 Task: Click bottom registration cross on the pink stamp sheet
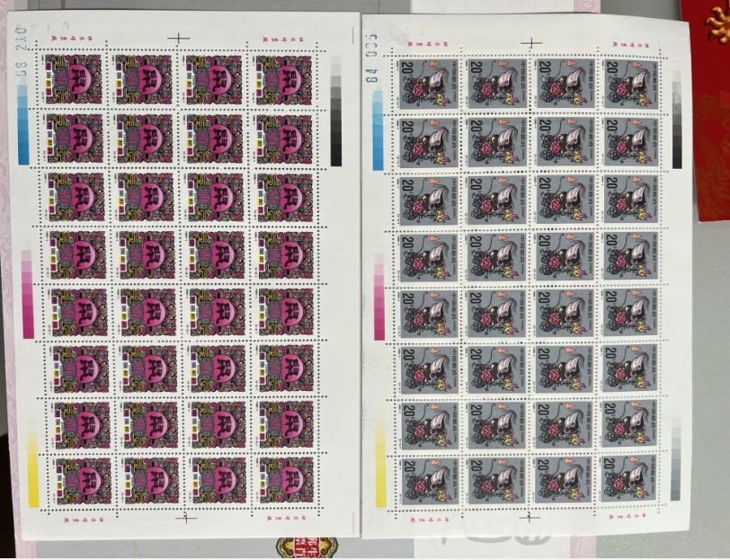[x=186, y=518]
